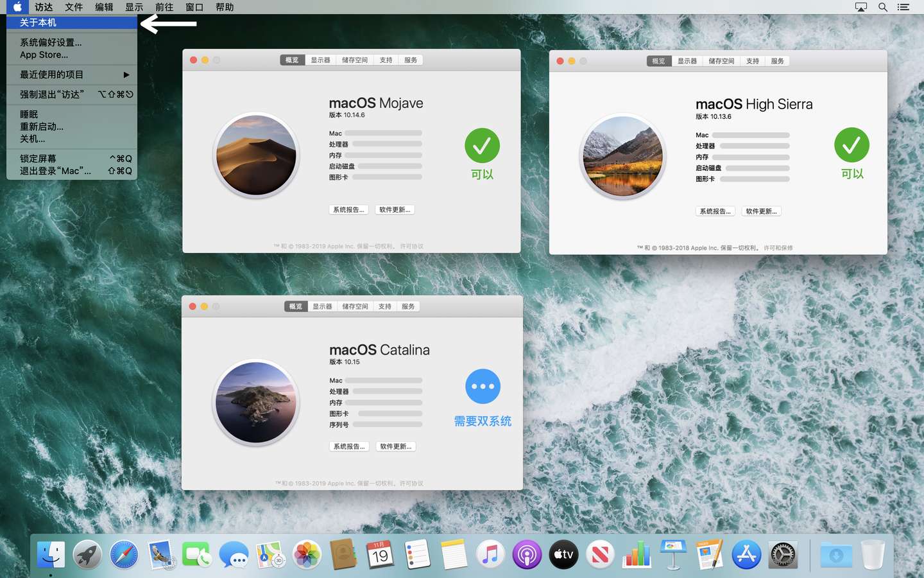Open Calendar showing 19 in Dock
The height and width of the screenshot is (578, 924).
(x=381, y=554)
